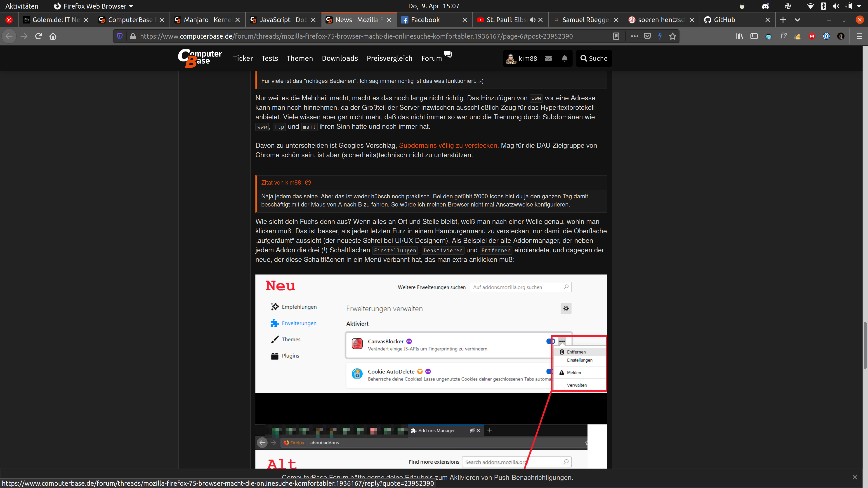Viewport: 868px width, 488px height.
Task: Save page to Pocket
Action: pyautogui.click(x=647, y=36)
